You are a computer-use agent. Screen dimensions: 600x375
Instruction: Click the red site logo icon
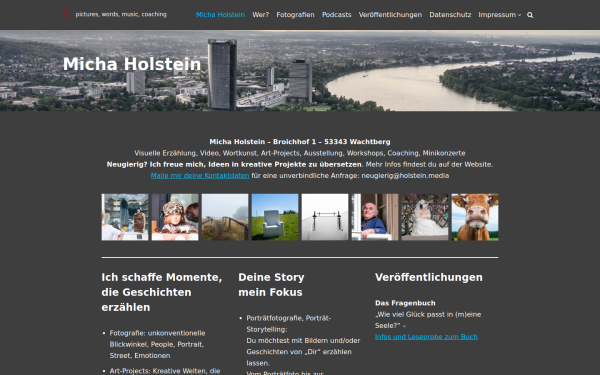[x=67, y=15]
